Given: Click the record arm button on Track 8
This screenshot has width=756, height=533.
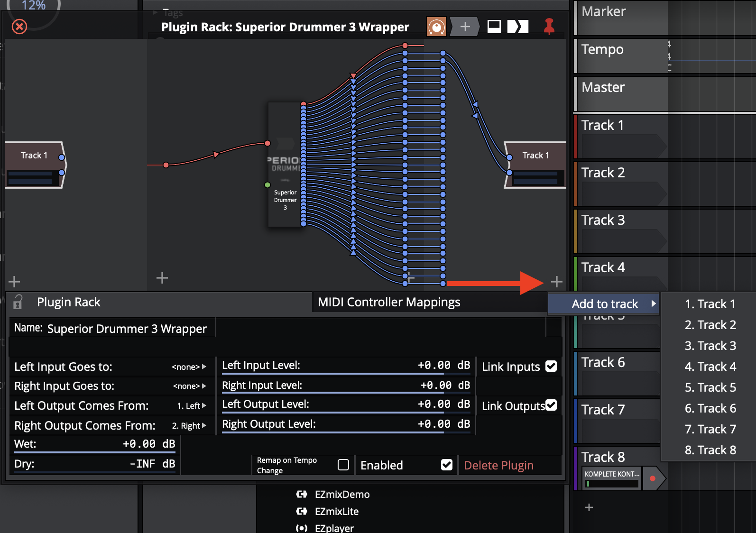Looking at the screenshot, I should [x=653, y=478].
